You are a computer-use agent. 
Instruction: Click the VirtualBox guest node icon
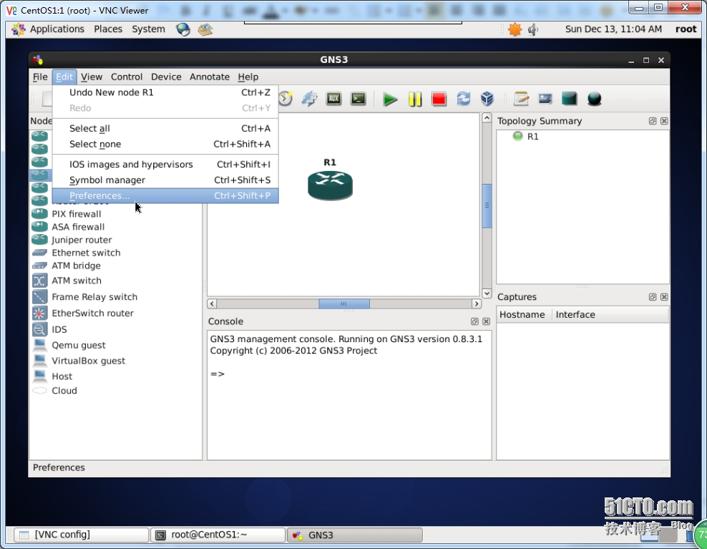click(40, 361)
